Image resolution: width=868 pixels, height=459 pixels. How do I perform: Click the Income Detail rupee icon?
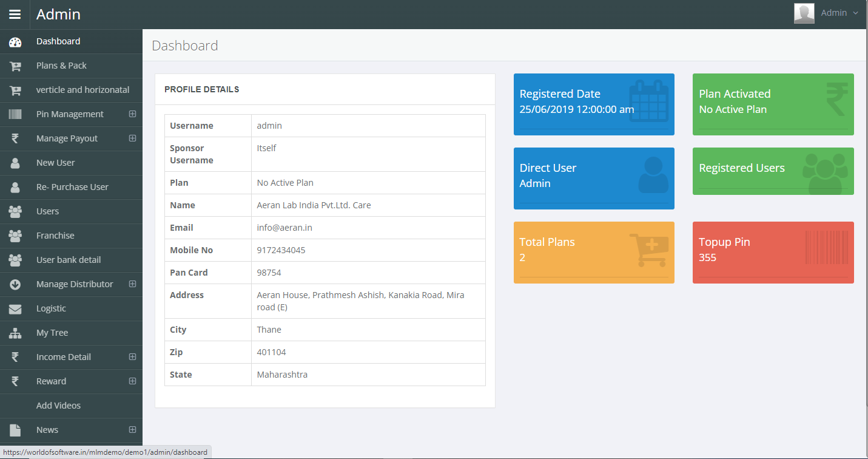coord(15,357)
